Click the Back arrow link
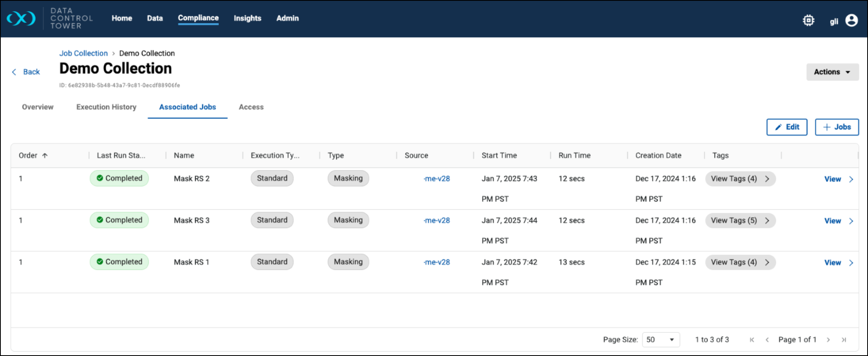This screenshot has height=356, width=868. [x=26, y=72]
